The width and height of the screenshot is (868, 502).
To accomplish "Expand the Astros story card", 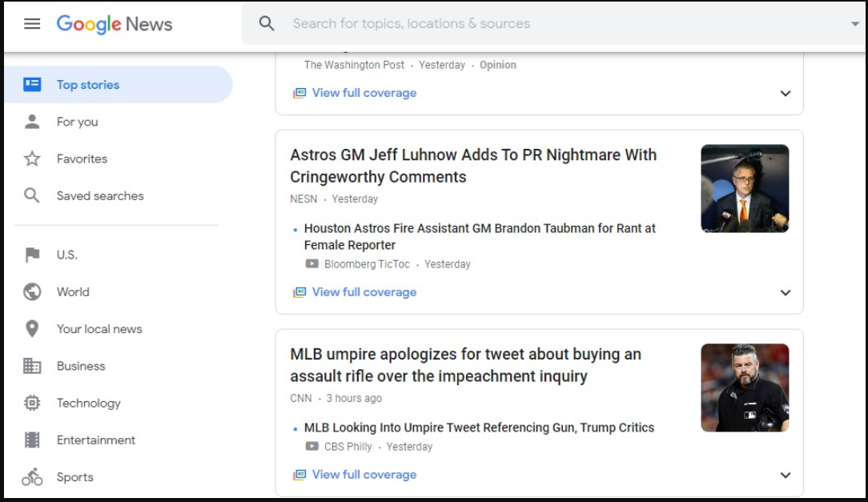I will (x=786, y=292).
